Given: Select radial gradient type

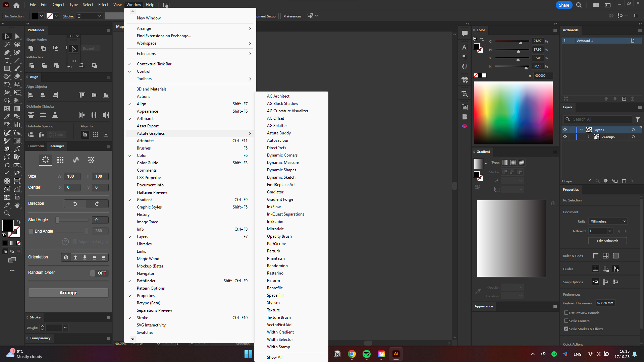Looking at the screenshot, I should (513, 163).
